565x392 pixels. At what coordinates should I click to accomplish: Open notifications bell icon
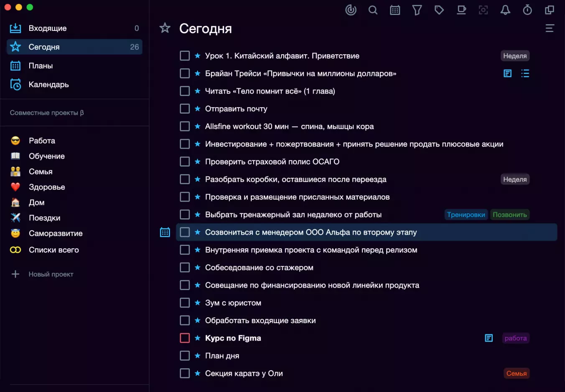pos(506,10)
